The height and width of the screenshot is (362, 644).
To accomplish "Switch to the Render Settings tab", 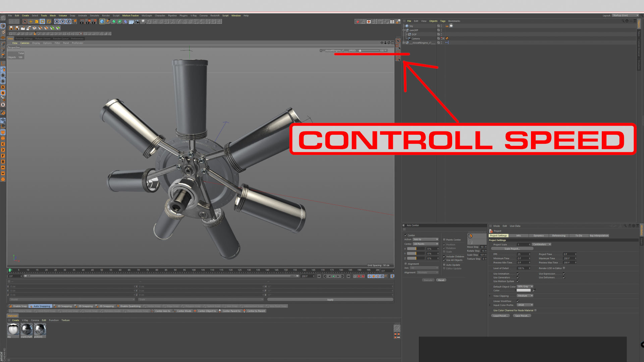I will 24,39.
